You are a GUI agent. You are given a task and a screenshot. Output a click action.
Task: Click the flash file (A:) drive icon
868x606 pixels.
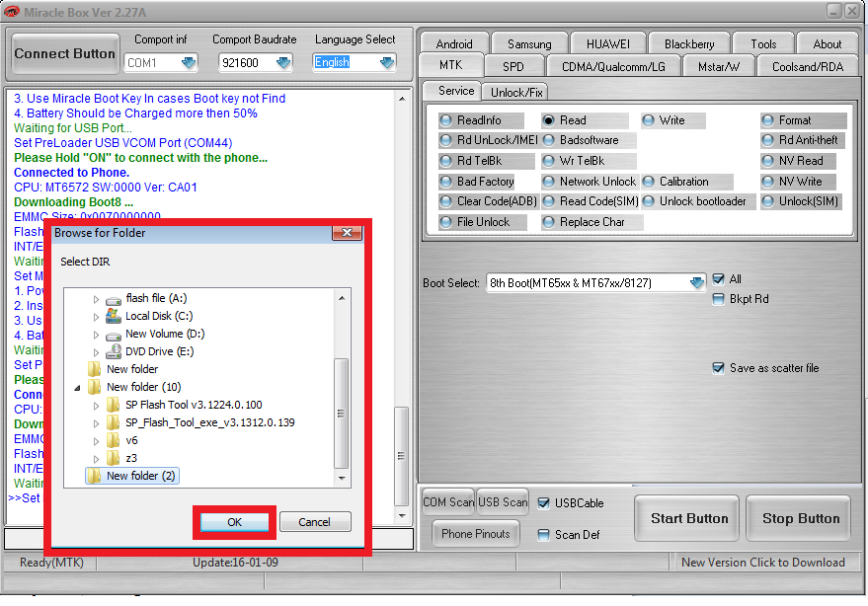coord(114,299)
